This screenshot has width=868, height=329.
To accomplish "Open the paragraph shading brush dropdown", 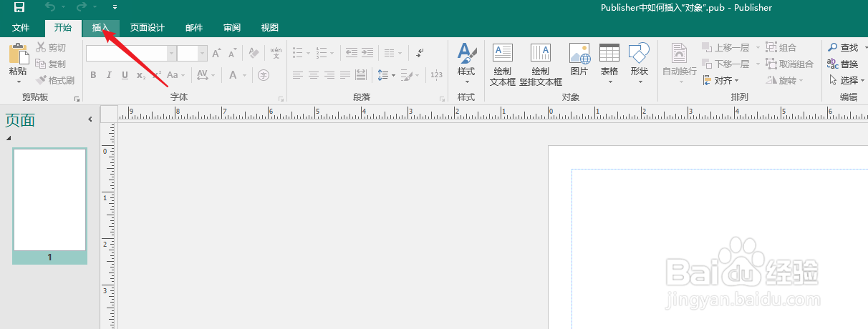I will coord(410,75).
